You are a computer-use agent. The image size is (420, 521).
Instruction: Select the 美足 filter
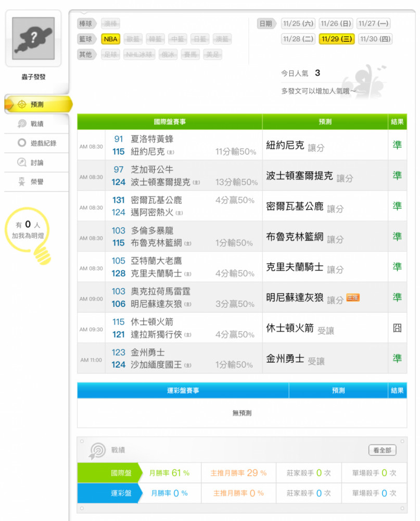point(212,54)
